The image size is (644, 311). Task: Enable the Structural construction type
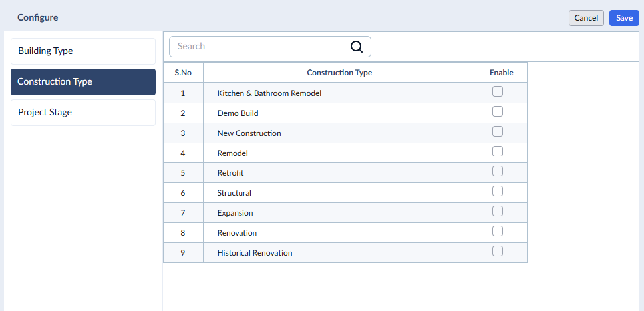tap(498, 191)
